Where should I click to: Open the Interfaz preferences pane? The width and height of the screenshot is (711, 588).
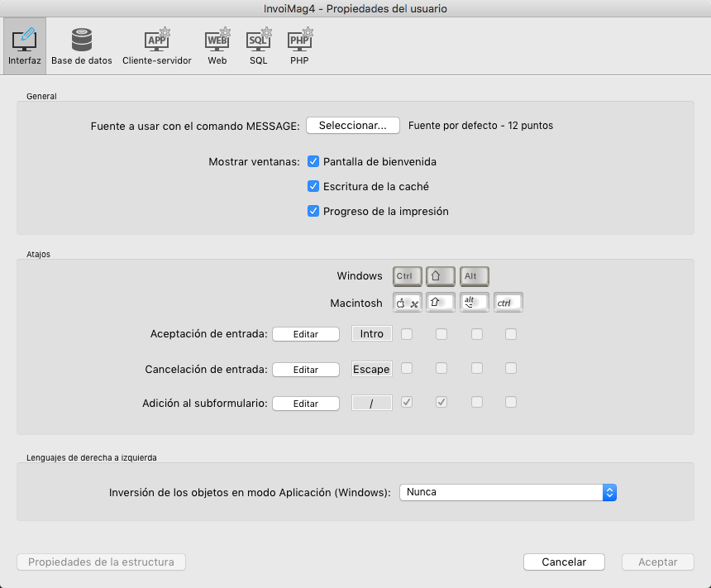pos(24,47)
